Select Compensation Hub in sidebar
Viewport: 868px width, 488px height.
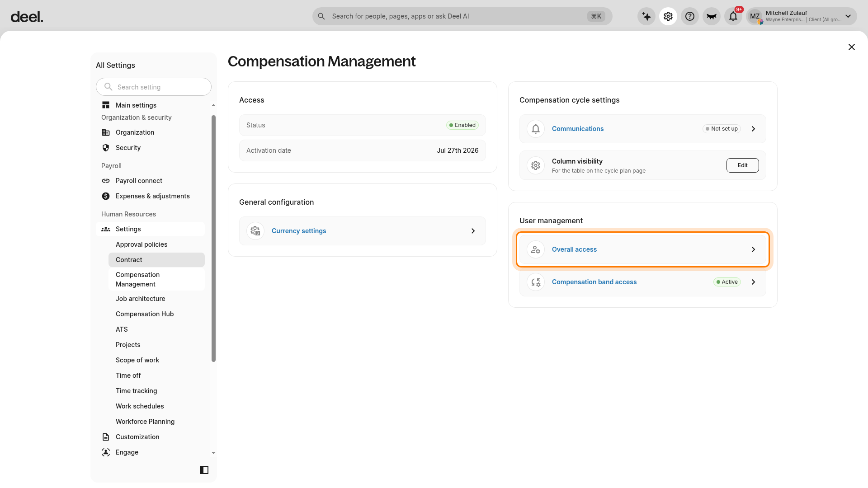(156, 314)
